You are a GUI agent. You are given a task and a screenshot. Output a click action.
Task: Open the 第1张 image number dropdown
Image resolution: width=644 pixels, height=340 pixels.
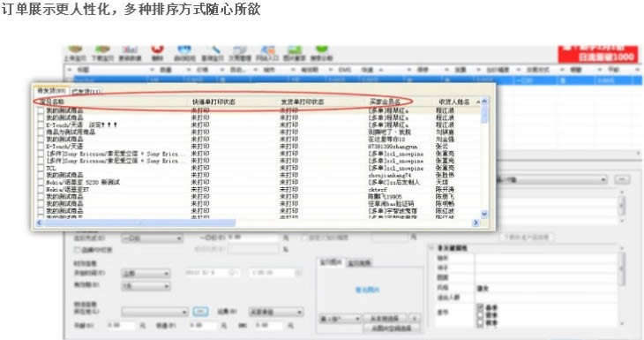tap(340, 319)
